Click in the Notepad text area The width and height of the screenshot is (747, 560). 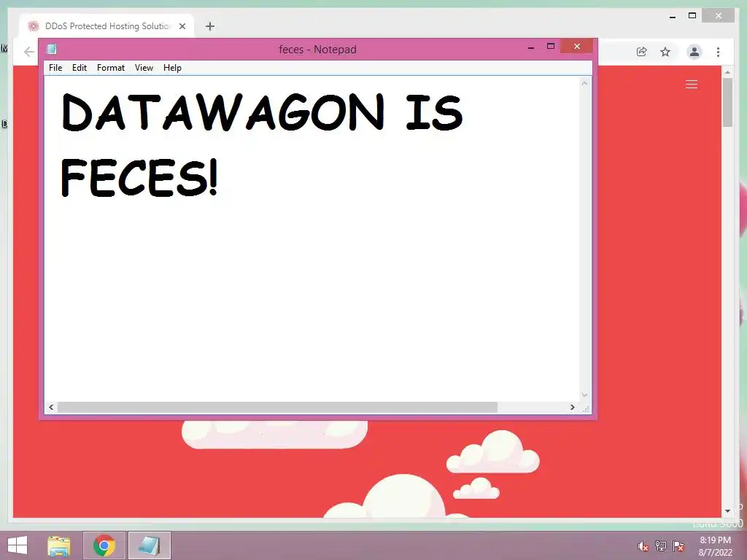point(312,238)
